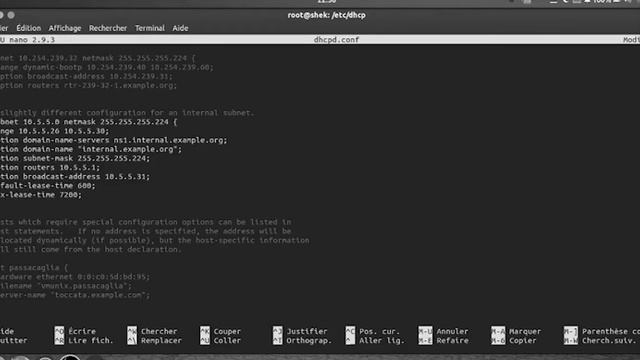Click the M-6 Copier shortcut key
Screen dimensions: 640x360
[498, 340]
